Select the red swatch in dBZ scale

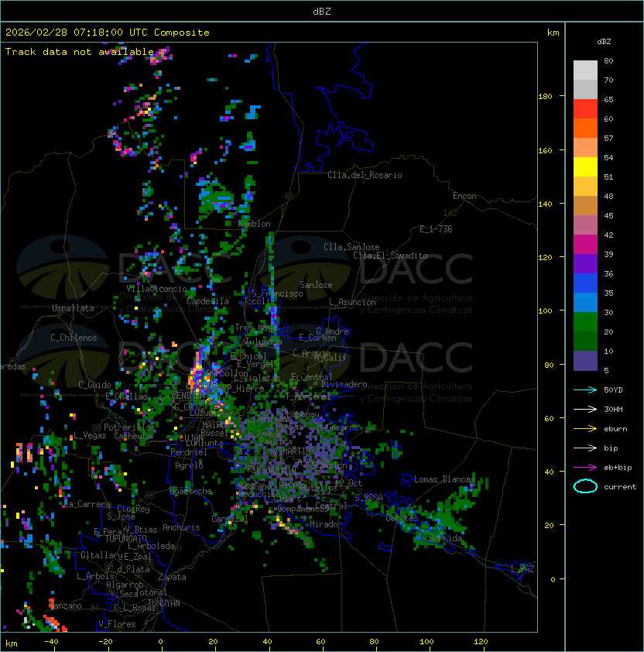[x=585, y=109]
